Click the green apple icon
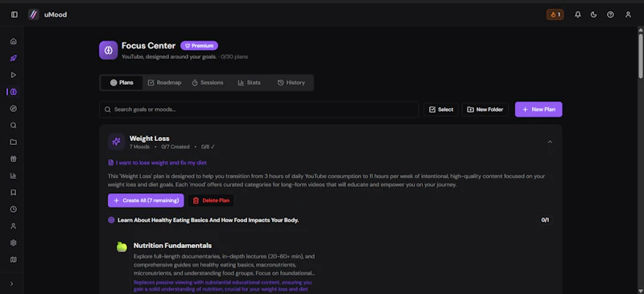 point(122,246)
